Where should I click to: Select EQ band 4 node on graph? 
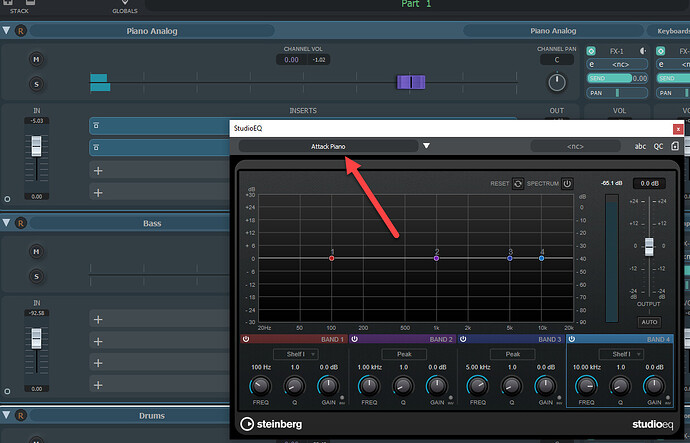pos(542,258)
